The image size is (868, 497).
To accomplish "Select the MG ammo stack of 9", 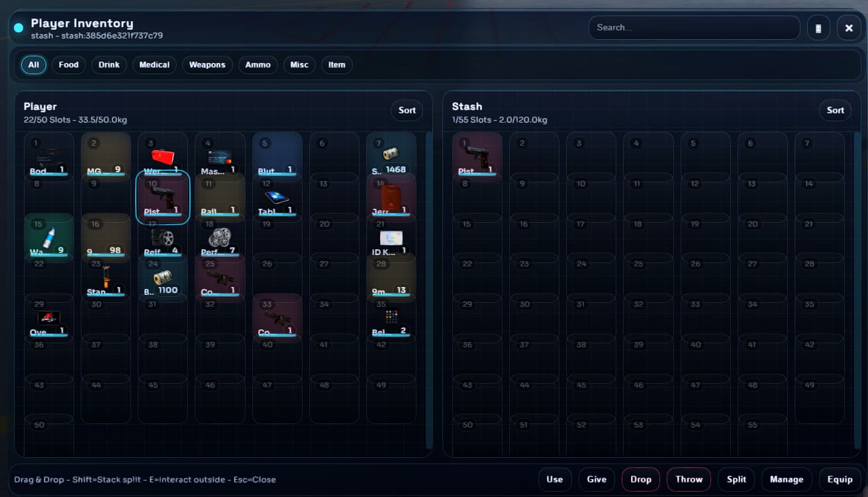I will [x=106, y=156].
